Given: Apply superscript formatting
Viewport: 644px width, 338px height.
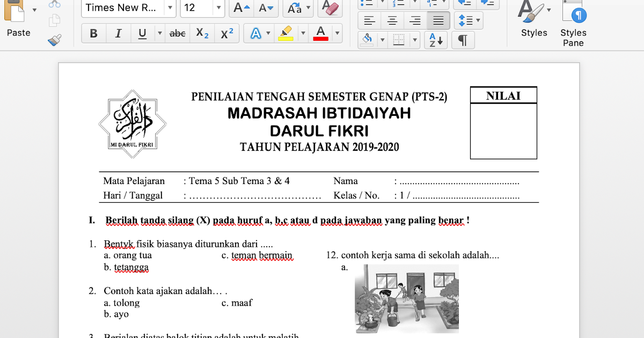Looking at the screenshot, I should click(226, 33).
